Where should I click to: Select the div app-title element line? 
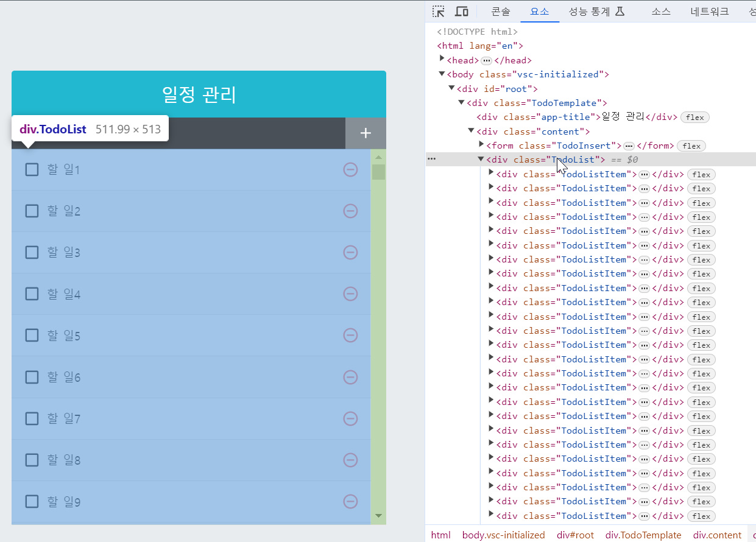[578, 117]
